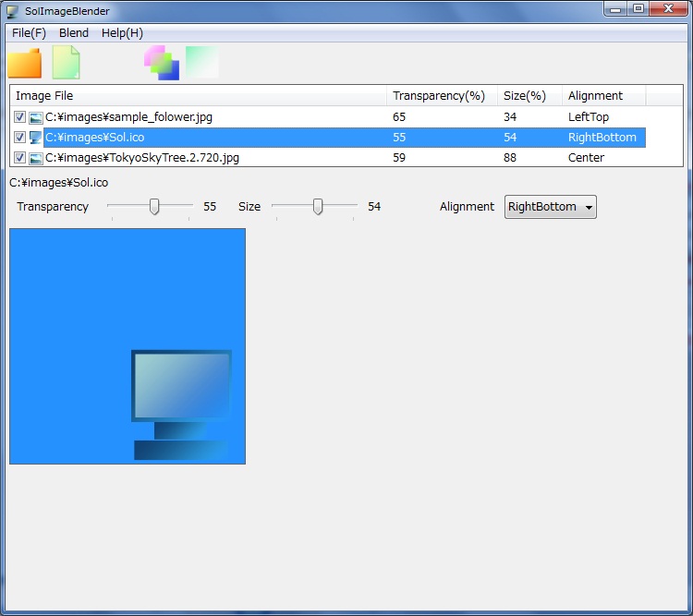Click the size value 88 cell

(x=510, y=158)
